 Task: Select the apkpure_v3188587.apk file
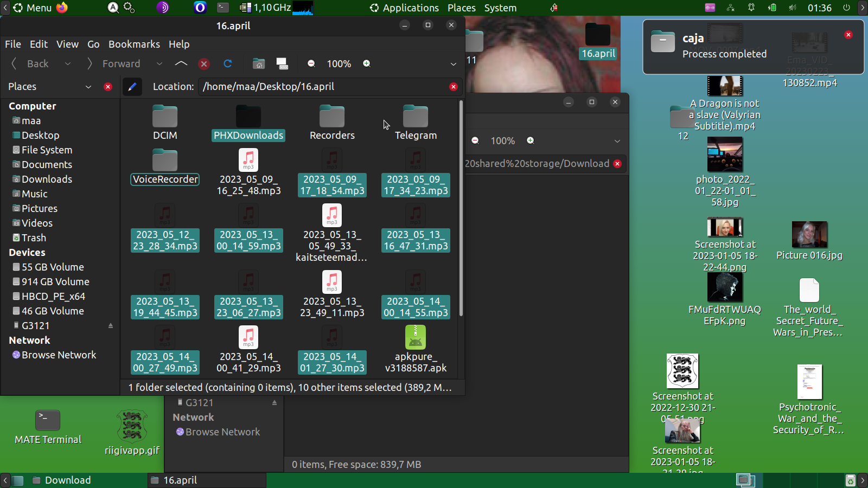[x=416, y=350]
